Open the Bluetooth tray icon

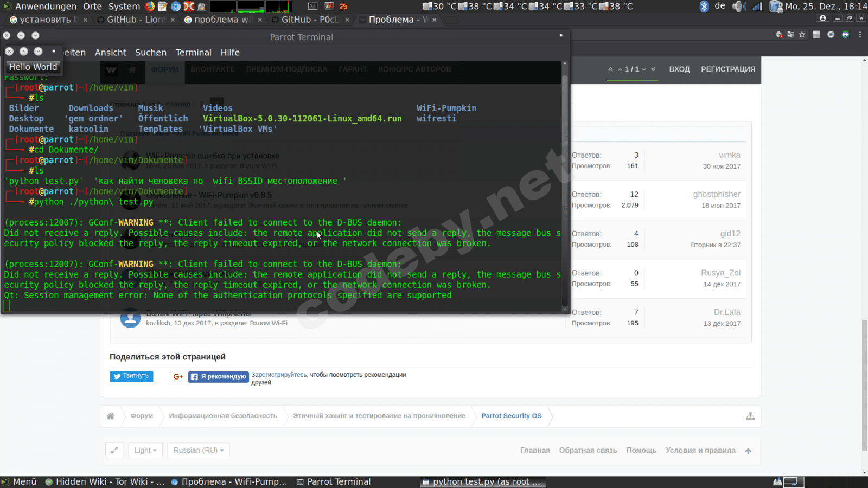tap(704, 7)
